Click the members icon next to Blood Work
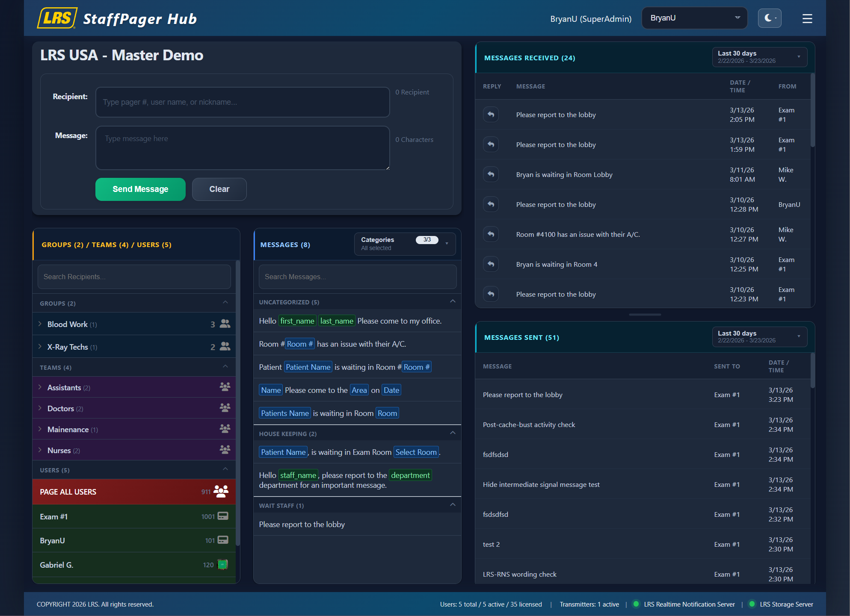This screenshot has height=616, width=850. (x=225, y=324)
